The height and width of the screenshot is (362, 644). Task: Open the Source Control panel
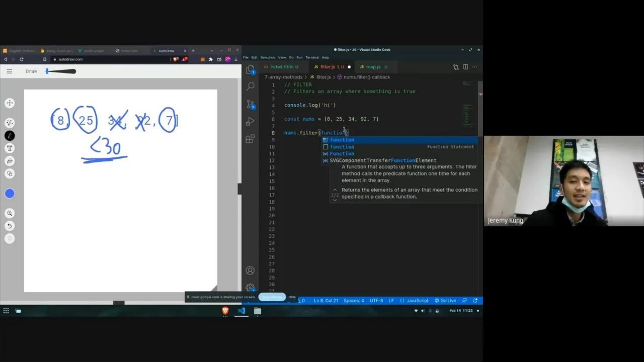[250, 104]
